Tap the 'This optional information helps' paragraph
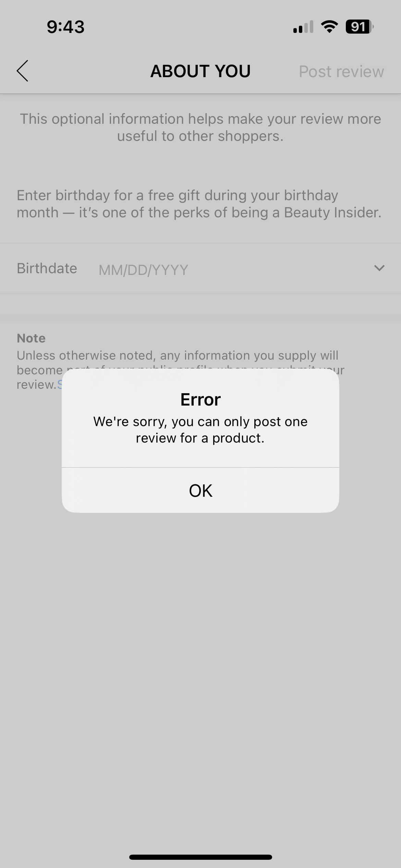 (200, 127)
